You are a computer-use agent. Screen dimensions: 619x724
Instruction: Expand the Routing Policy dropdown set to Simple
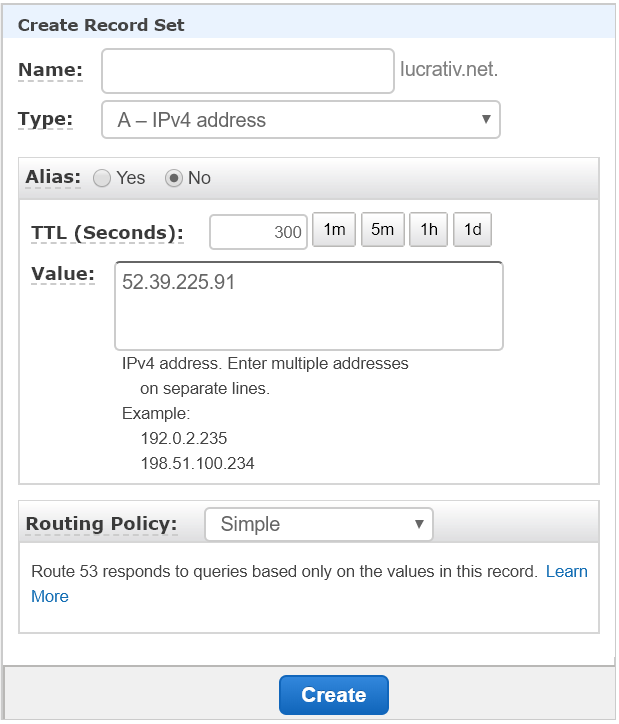pyautogui.click(x=319, y=524)
